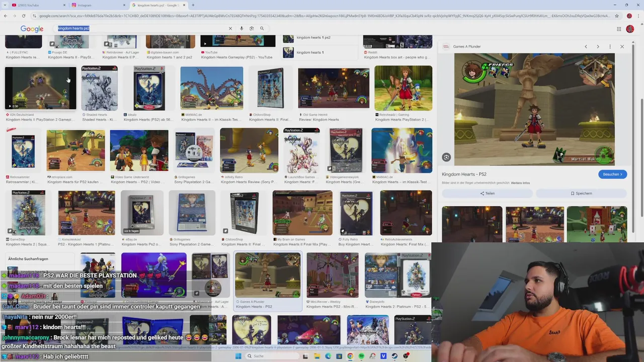The image size is (644, 362).
Task: Open the Old Game Hermit review image
Action: pos(334,88)
